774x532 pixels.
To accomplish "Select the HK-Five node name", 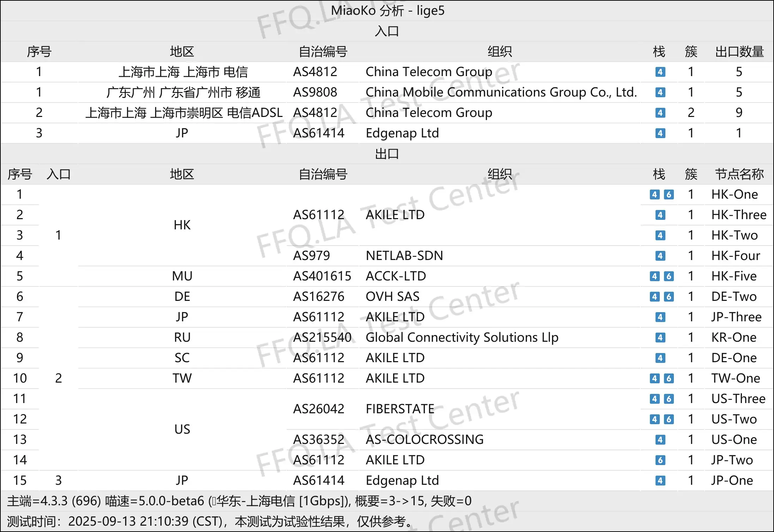I will (734, 276).
